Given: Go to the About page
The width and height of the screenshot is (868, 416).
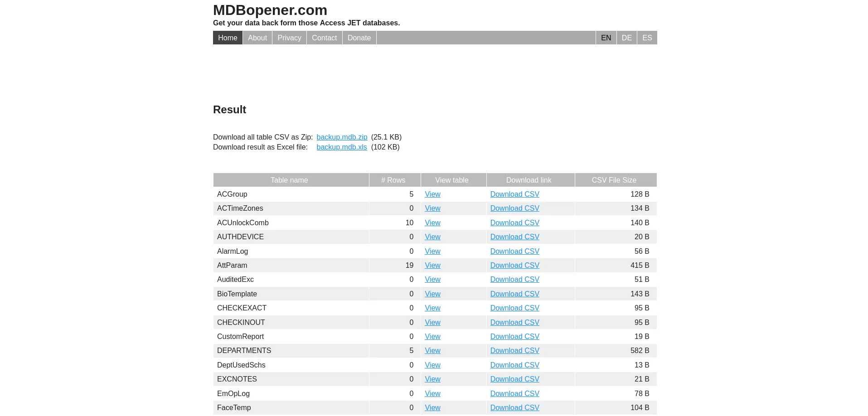Looking at the screenshot, I should [257, 38].
